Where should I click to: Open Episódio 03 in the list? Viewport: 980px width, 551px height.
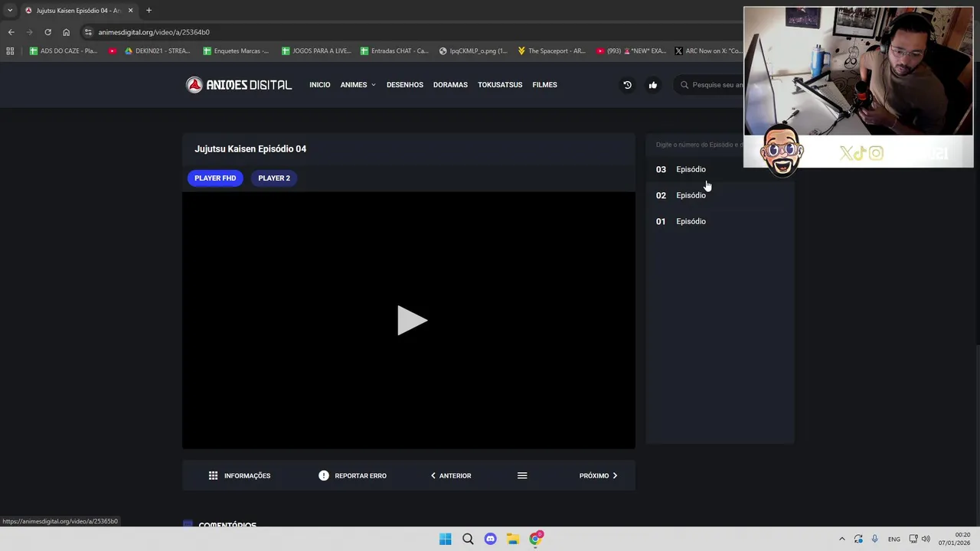pyautogui.click(x=720, y=169)
